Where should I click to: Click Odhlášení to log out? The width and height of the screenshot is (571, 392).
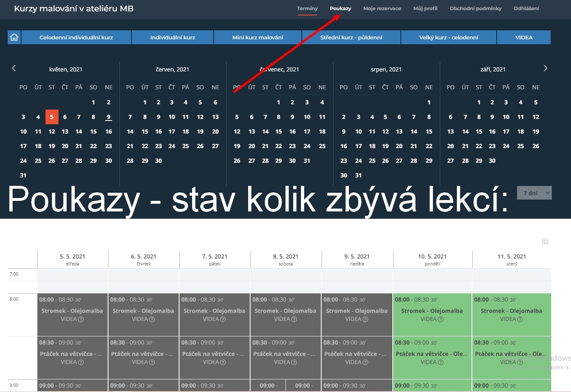pos(526,9)
